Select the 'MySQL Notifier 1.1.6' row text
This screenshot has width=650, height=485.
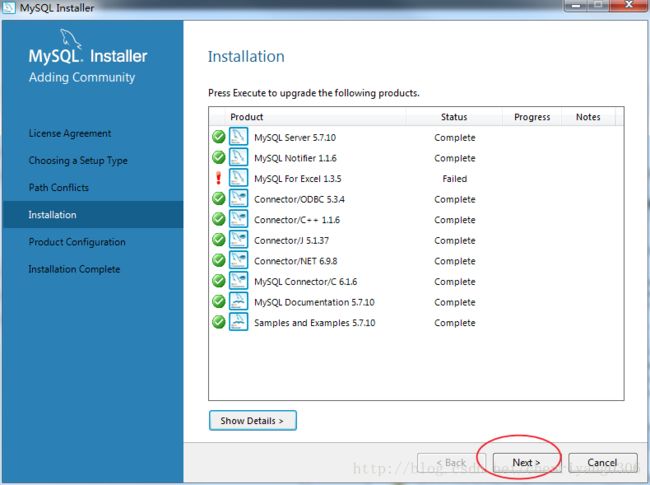(x=295, y=158)
